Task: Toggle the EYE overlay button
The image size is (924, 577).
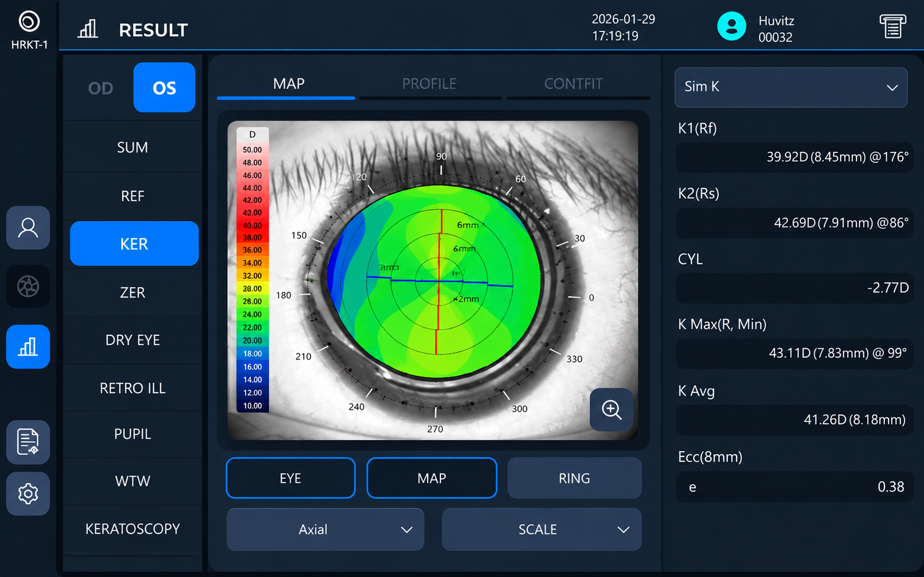Action: pos(290,478)
